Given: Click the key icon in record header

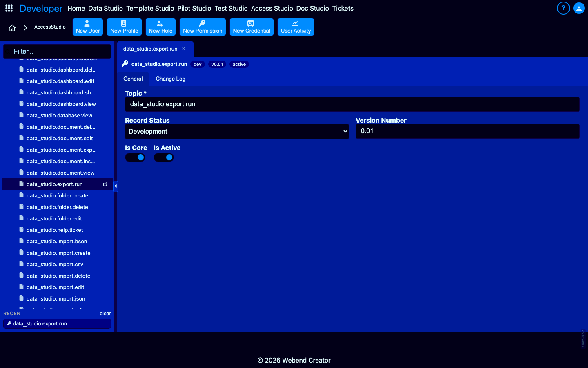Looking at the screenshot, I should [x=125, y=64].
